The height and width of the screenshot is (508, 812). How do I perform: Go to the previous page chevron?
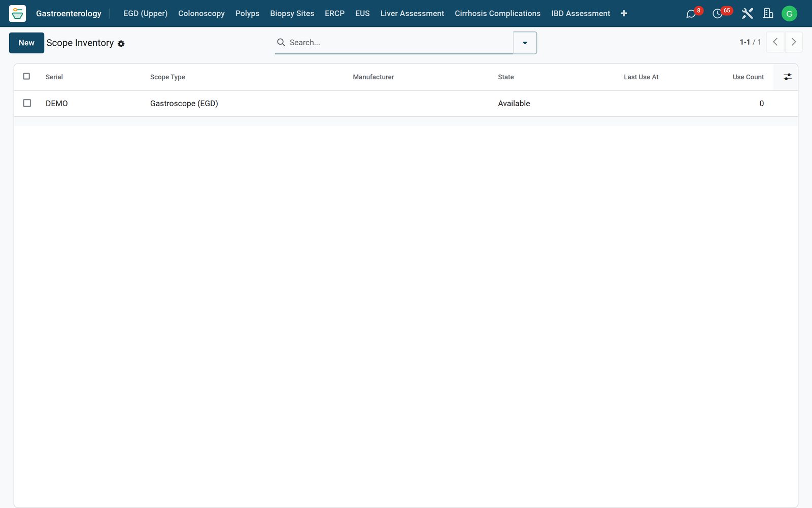pos(775,42)
